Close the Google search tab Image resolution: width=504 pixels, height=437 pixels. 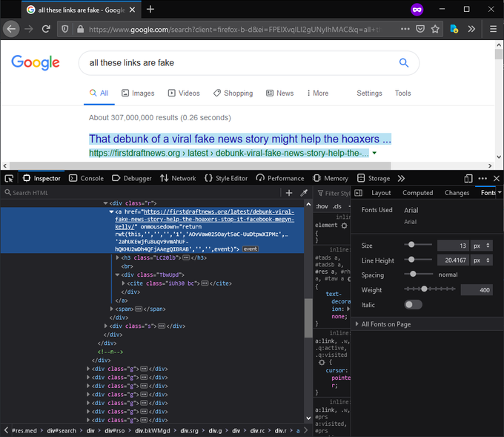coord(132,10)
